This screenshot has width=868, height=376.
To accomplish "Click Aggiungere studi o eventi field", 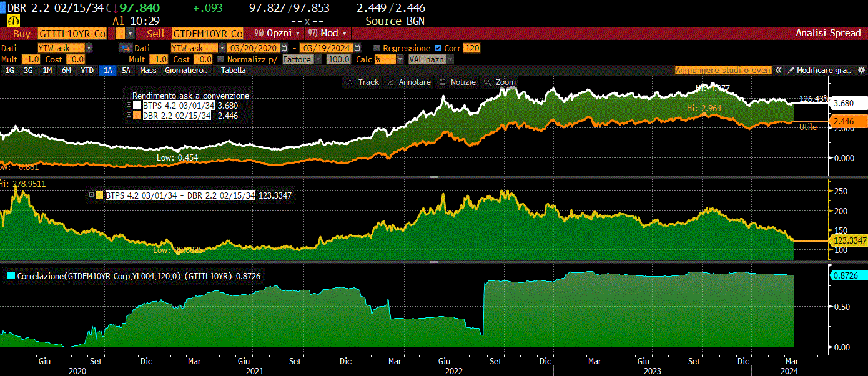I will point(723,71).
